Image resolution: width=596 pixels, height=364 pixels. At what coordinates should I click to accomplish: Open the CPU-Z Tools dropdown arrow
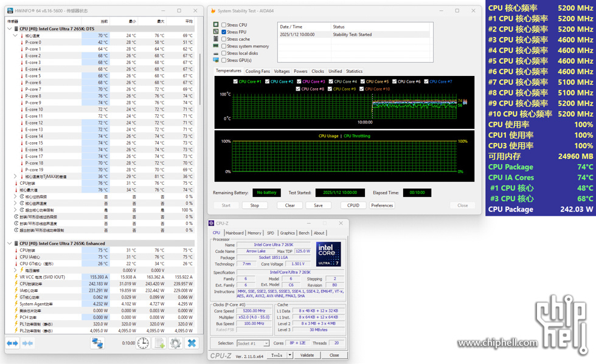[289, 355]
